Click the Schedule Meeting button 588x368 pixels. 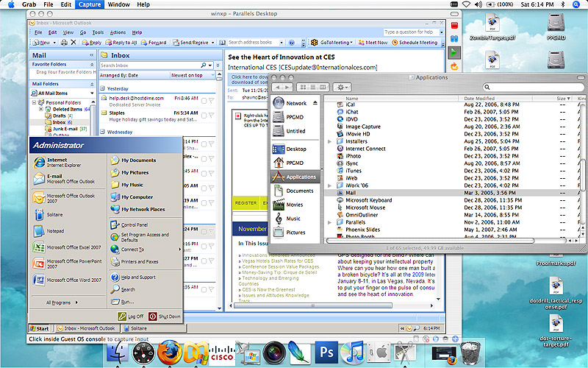click(415, 43)
